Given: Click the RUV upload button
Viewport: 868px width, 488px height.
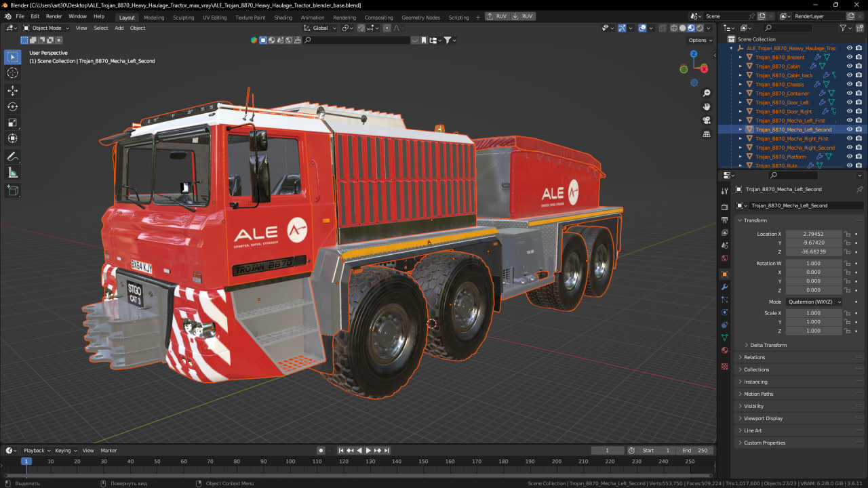Looking at the screenshot, I should (x=498, y=16).
